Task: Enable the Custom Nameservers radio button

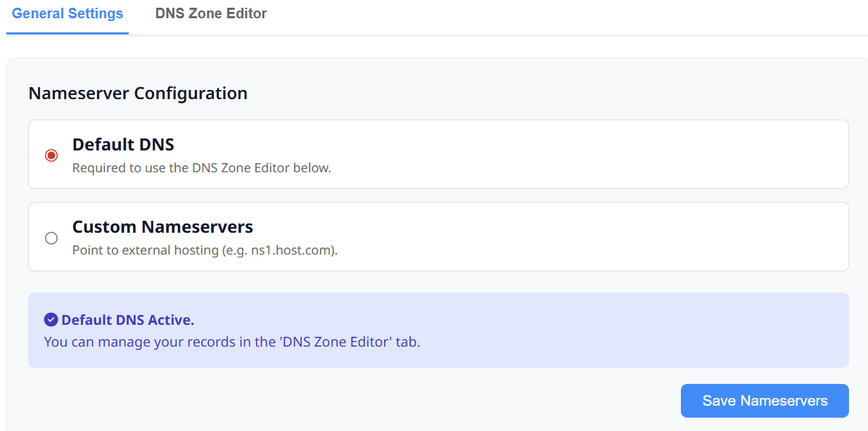Action: [x=51, y=238]
